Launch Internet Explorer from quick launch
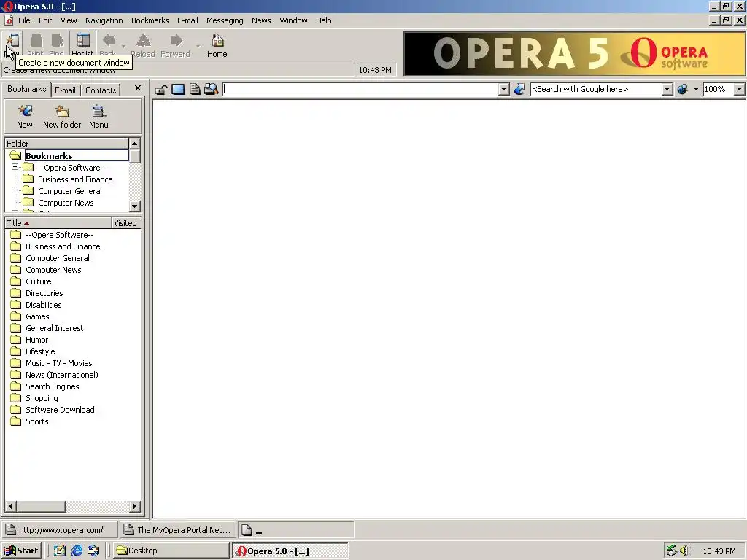This screenshot has height=560, width=747. click(x=77, y=551)
